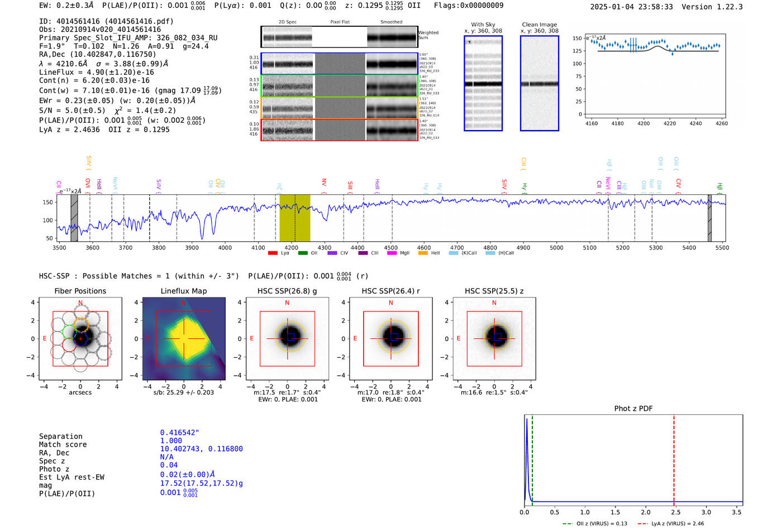Click the blue matched RA, Dec coordinates text

point(202,449)
